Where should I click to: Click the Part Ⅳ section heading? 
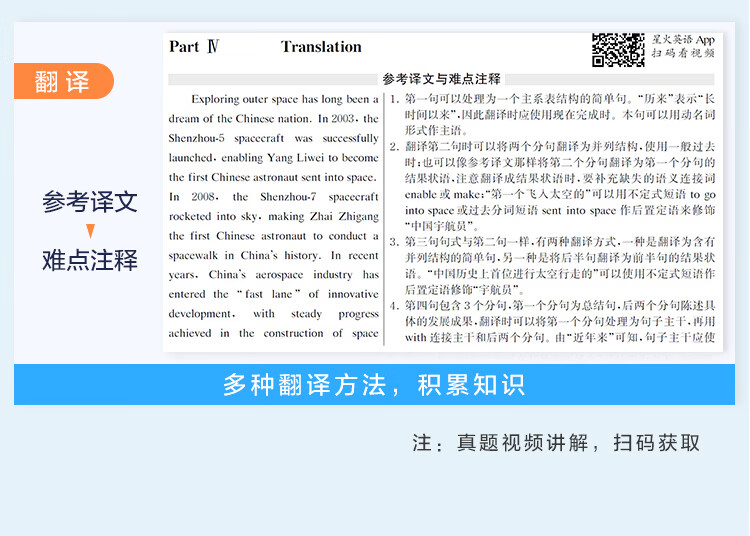click(x=193, y=47)
